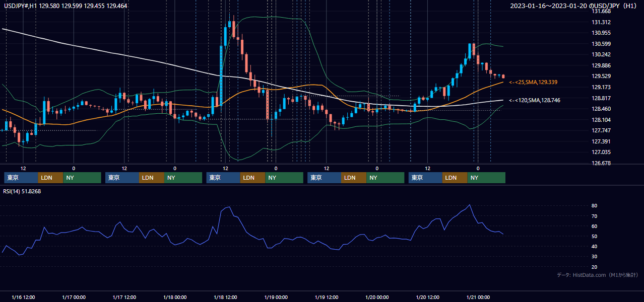Select the 1/17 12:00 date label
644x302 pixels.
click(x=124, y=297)
